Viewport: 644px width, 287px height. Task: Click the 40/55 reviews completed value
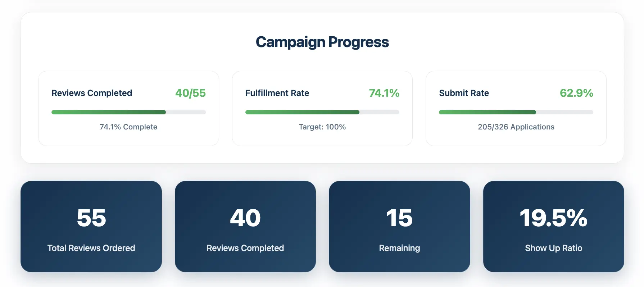click(190, 93)
